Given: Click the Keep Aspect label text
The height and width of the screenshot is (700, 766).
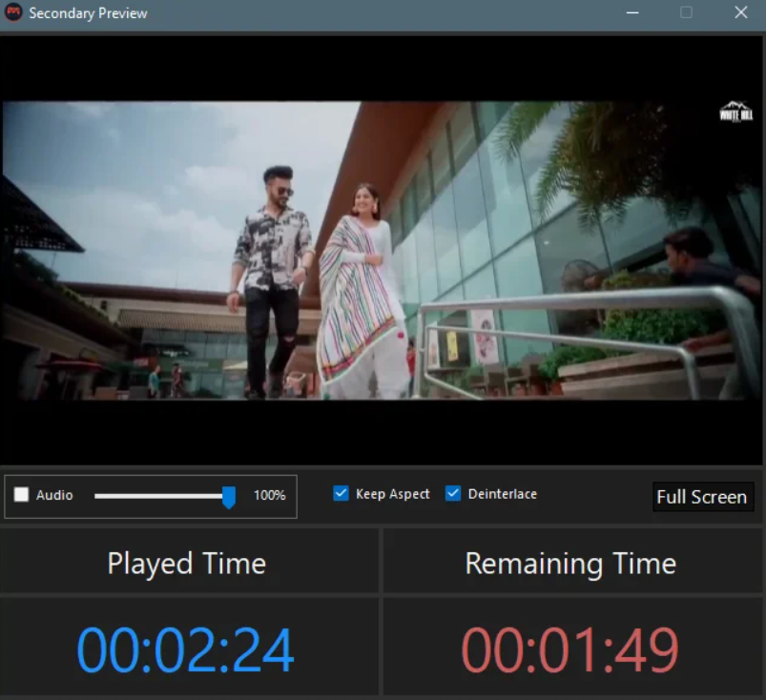Looking at the screenshot, I should 389,493.
